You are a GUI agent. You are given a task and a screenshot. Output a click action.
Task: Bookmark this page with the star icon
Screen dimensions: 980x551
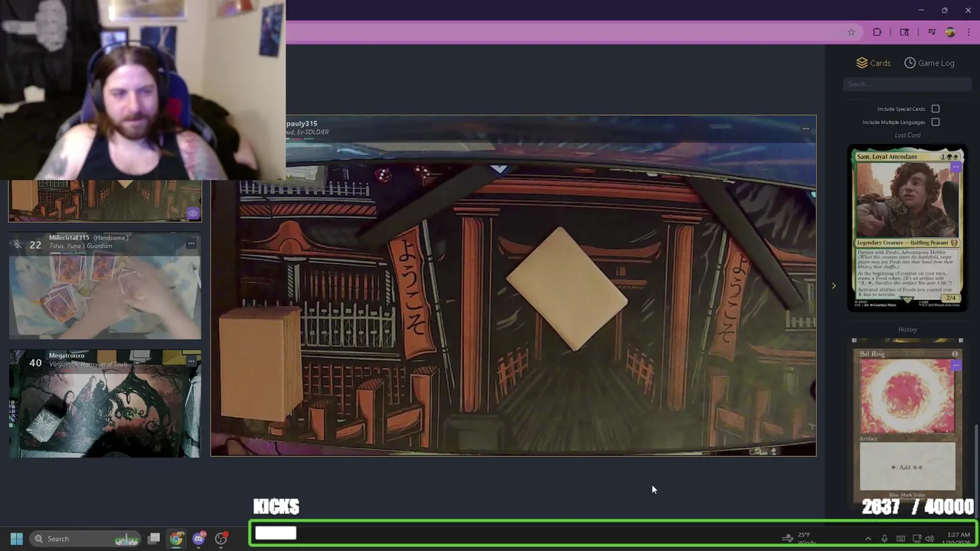(x=851, y=32)
